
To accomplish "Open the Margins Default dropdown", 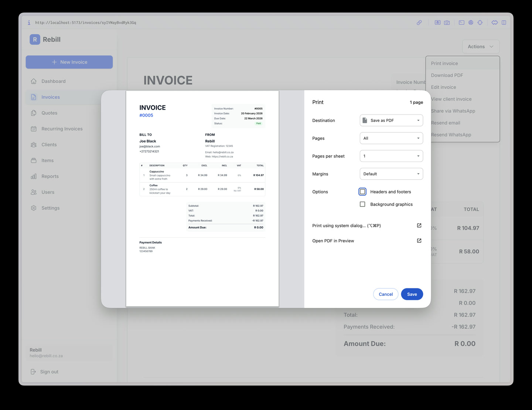I will click(x=391, y=174).
